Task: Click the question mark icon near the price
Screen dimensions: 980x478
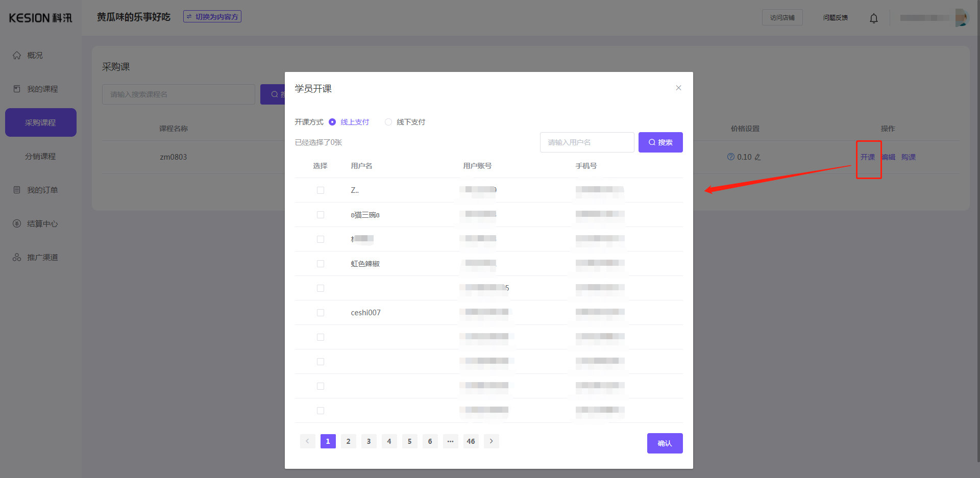Action: (x=730, y=157)
